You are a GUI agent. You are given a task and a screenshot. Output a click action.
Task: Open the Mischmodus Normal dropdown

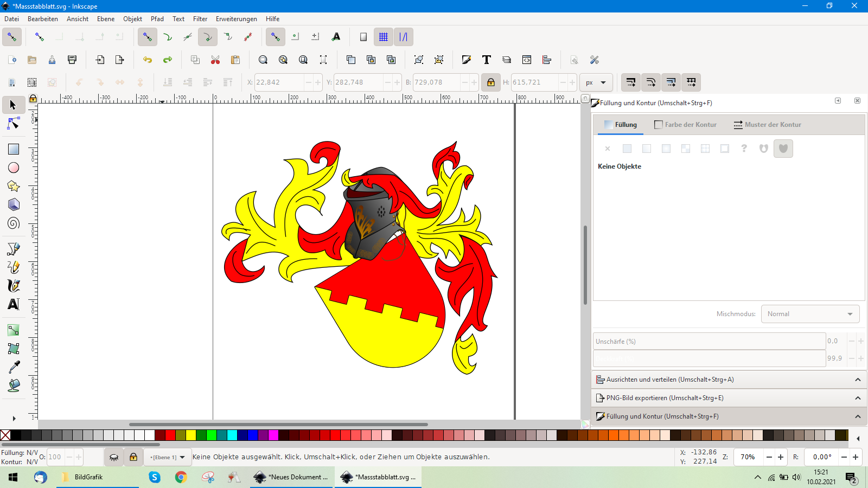[810, 314]
